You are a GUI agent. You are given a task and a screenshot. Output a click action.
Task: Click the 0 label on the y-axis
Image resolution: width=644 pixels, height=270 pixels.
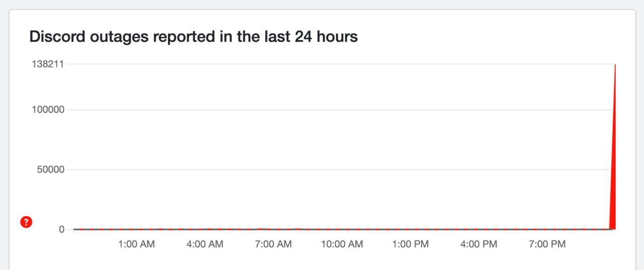pyautogui.click(x=61, y=229)
